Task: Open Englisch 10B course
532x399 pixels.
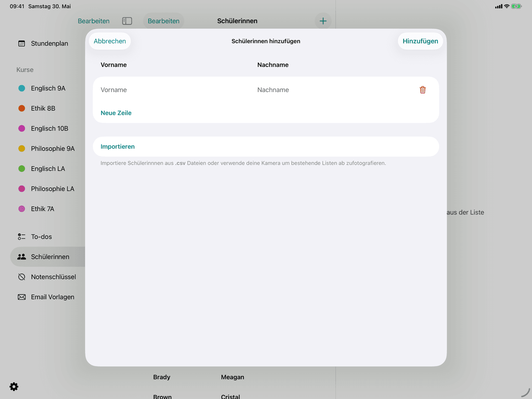Action: click(50, 128)
